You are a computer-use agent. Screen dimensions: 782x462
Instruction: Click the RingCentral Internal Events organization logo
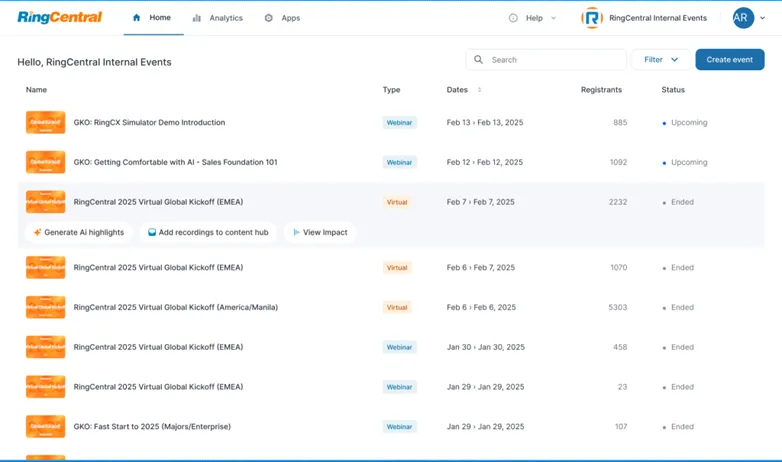coord(592,18)
